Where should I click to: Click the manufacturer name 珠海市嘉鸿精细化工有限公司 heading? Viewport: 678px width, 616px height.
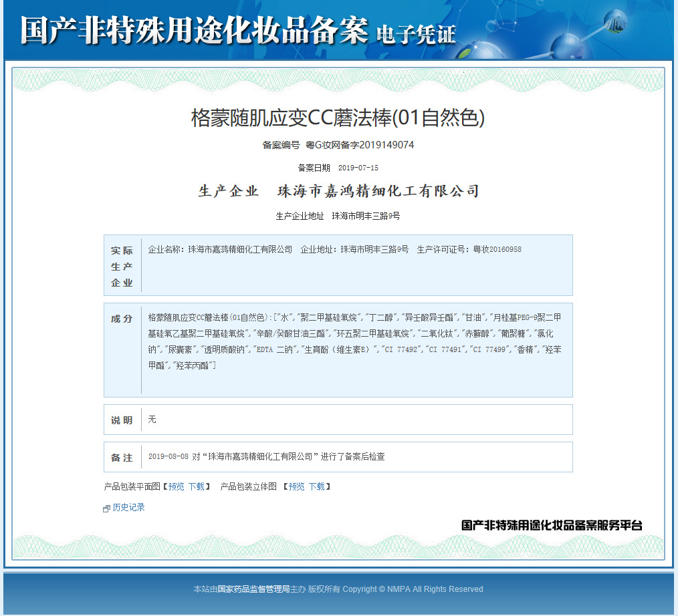pyautogui.click(x=378, y=192)
